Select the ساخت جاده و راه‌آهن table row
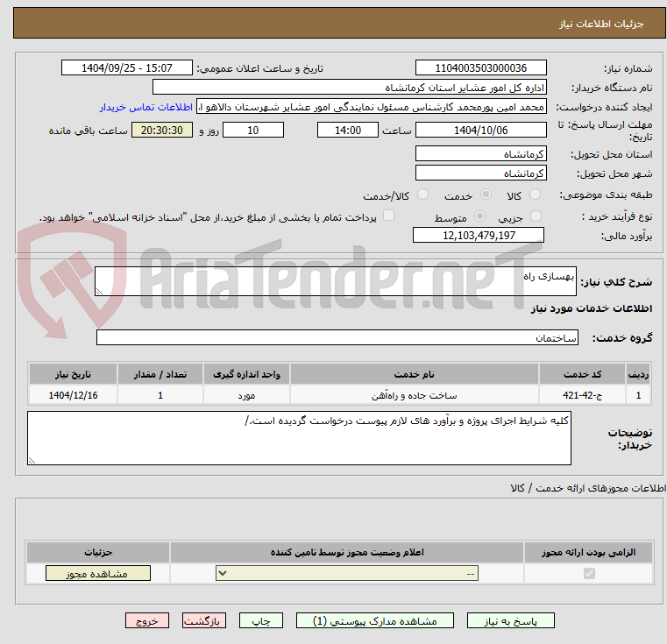Viewport: 667px width, 644px height. 340,395
